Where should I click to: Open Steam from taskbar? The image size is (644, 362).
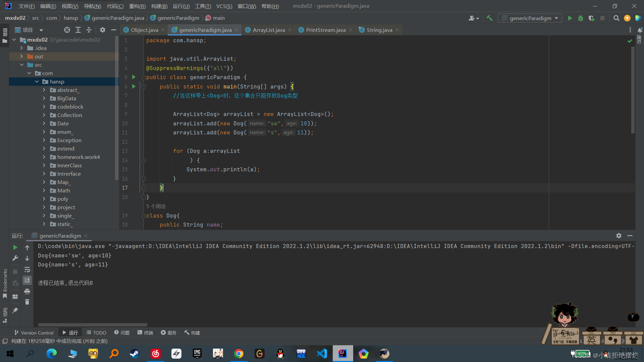[x=135, y=354]
